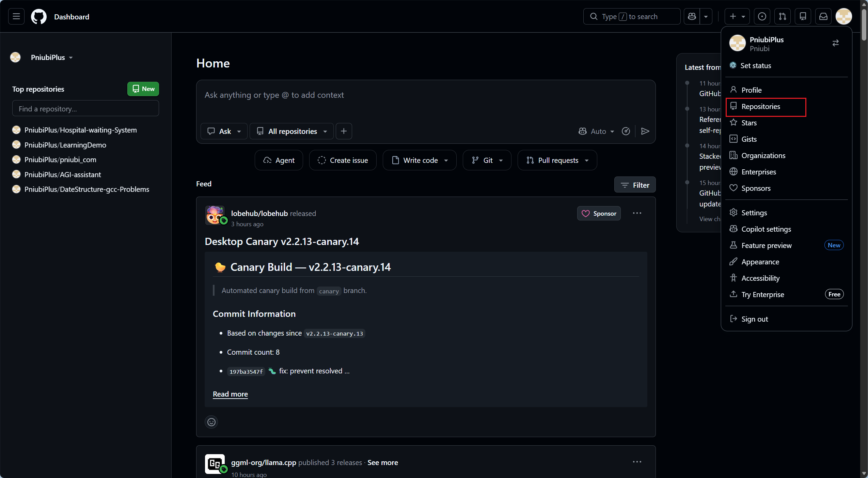Viewport: 868px width, 478px height.
Task: Open the Notifications inbox icon
Action: (823, 16)
